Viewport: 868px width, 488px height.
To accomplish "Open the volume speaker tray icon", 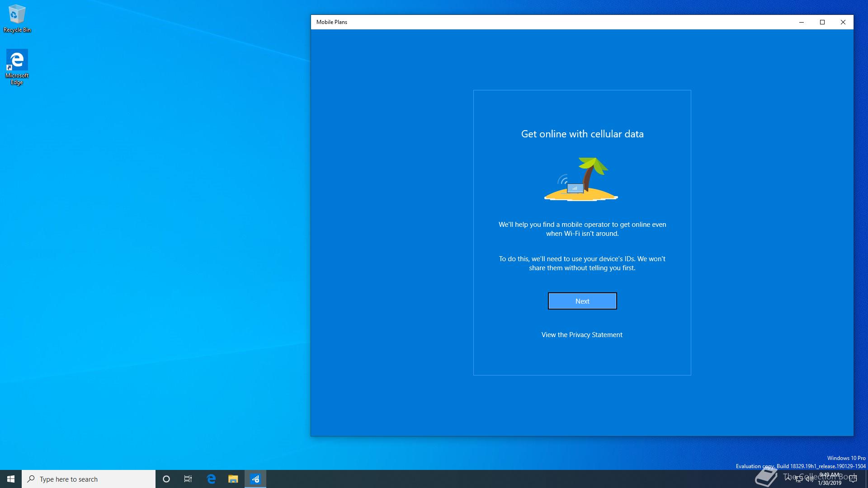I will tap(810, 479).
